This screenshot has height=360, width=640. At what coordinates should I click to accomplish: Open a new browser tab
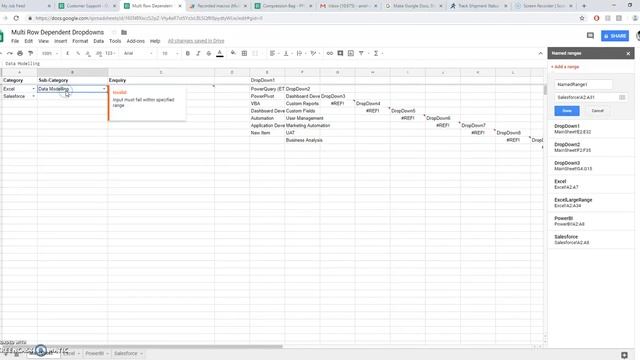[x=584, y=6]
